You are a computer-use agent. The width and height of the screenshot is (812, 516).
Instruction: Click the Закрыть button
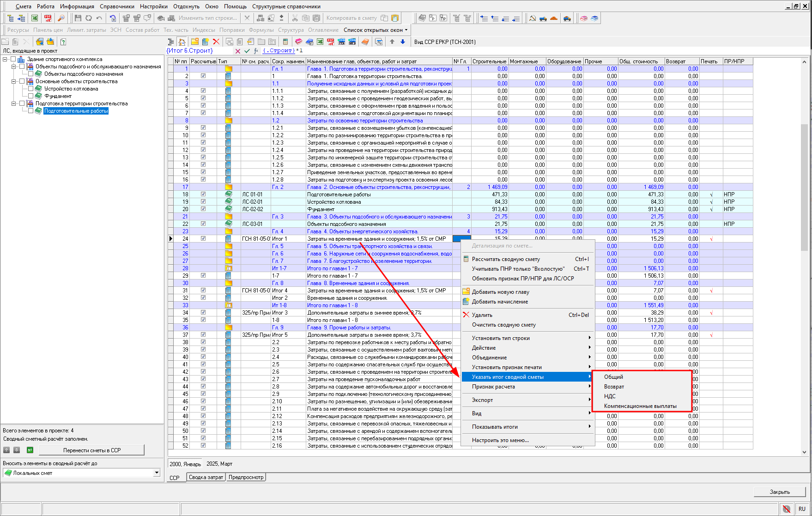(779, 492)
